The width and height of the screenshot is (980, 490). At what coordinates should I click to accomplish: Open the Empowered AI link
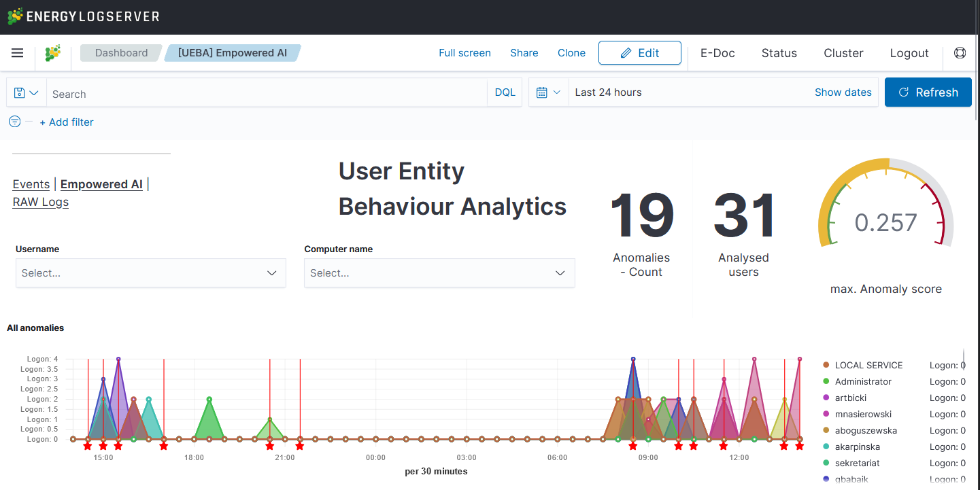(x=101, y=184)
